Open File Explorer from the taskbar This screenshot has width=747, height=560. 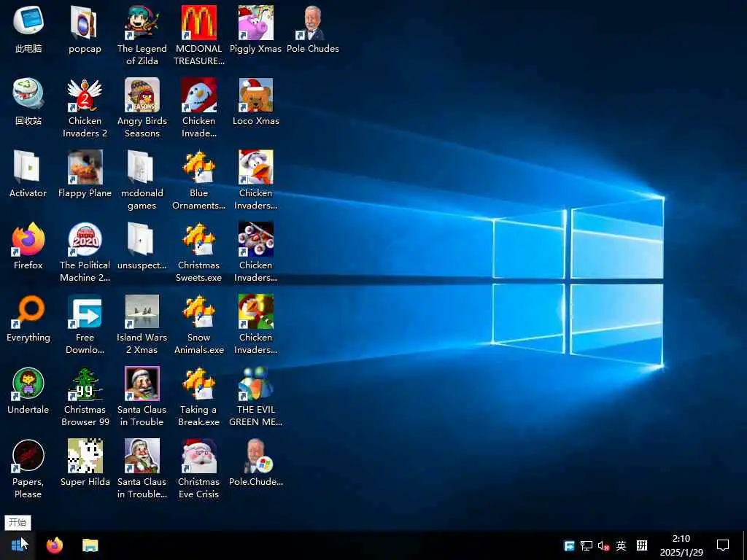coord(90,545)
